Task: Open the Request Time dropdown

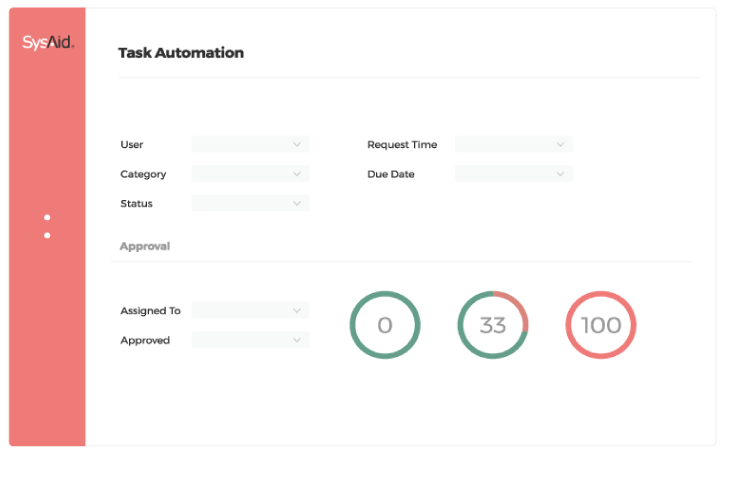Action: click(x=514, y=144)
